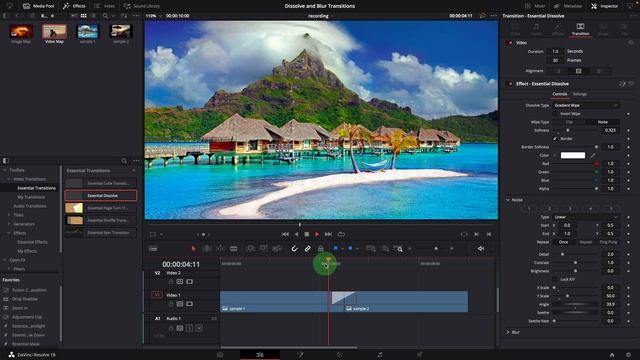Play the timeline in reverse
The image size is (640, 360).
coord(296,234)
